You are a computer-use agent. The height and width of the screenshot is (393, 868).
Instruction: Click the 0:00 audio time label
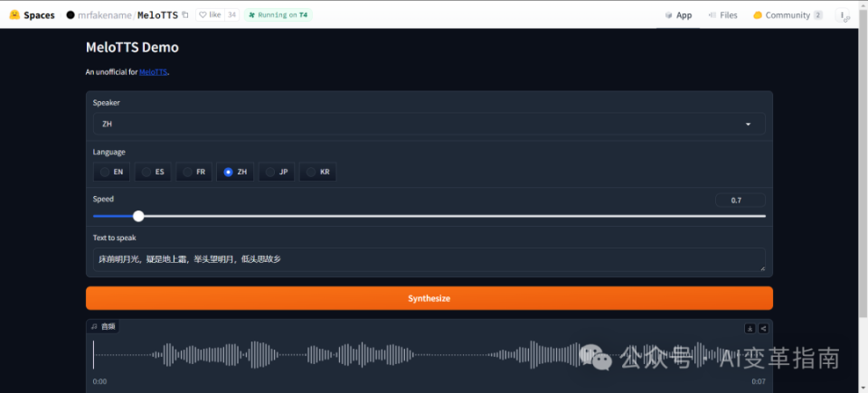coord(99,381)
